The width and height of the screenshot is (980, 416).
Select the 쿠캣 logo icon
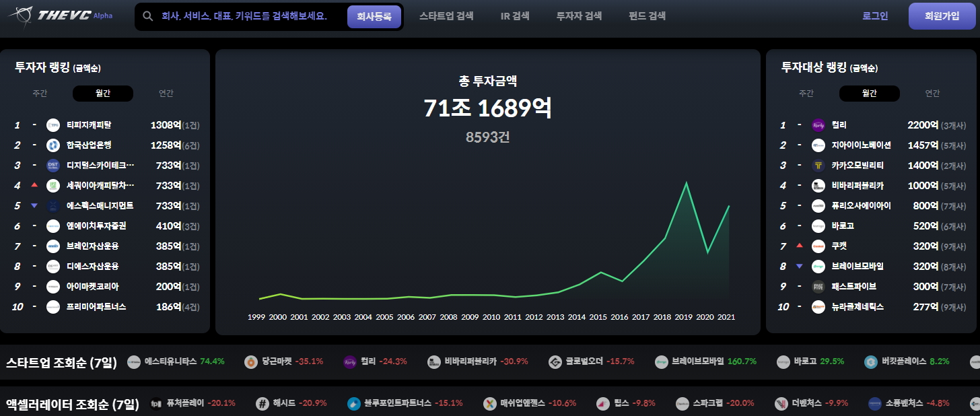818,246
